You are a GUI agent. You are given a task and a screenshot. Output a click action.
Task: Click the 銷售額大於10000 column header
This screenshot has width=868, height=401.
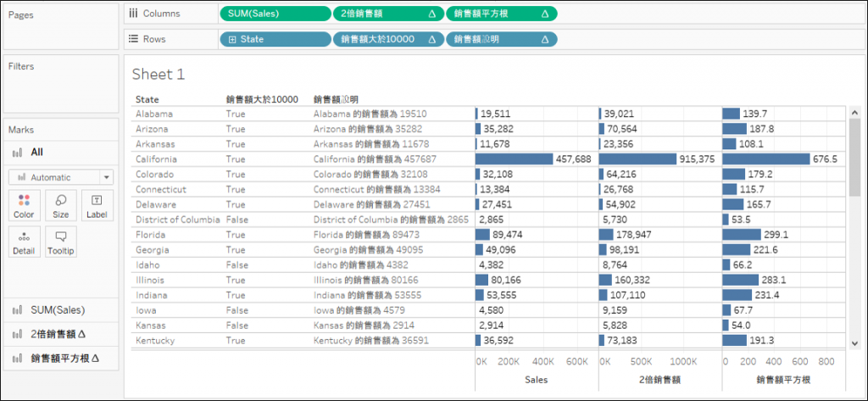click(x=262, y=100)
